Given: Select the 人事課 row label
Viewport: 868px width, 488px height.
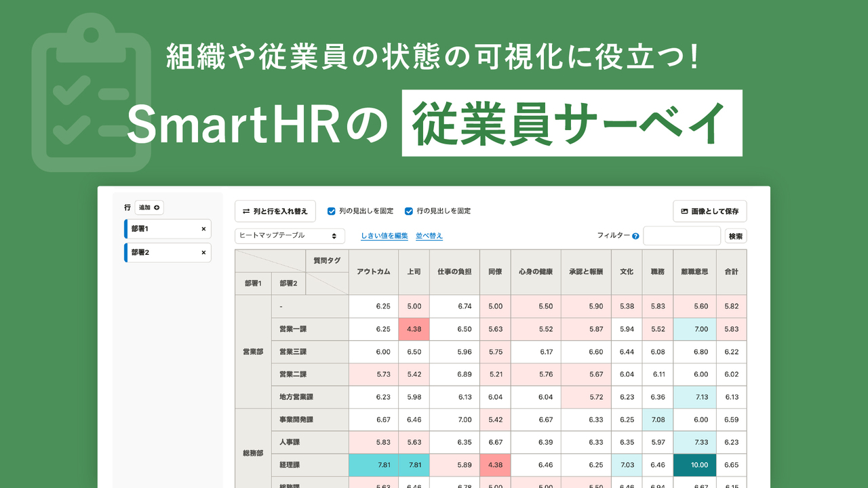Looking at the screenshot, I should (310, 443).
